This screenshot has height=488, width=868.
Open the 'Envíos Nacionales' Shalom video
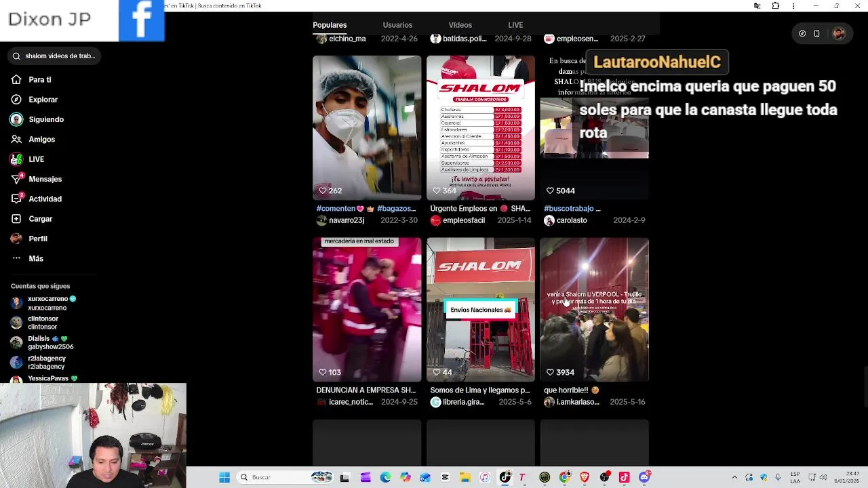click(481, 310)
